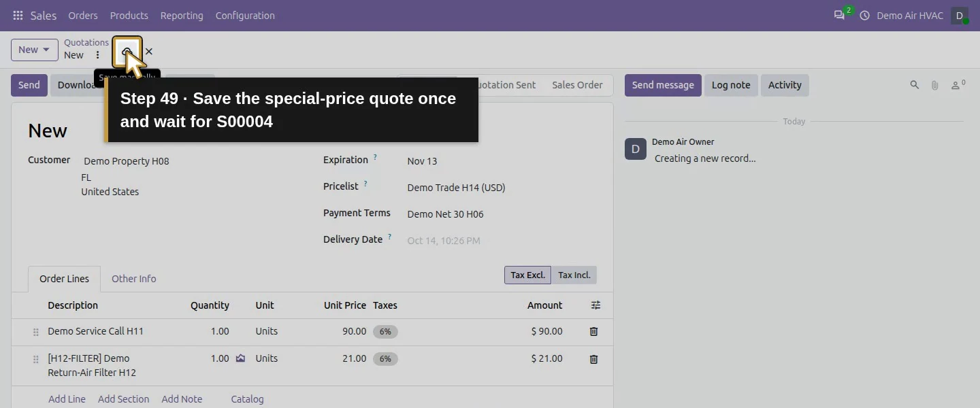Viewport: 980px width, 408px height.
Task: Open forecast chart icon on H12-FILTER quantity
Action: click(240, 358)
